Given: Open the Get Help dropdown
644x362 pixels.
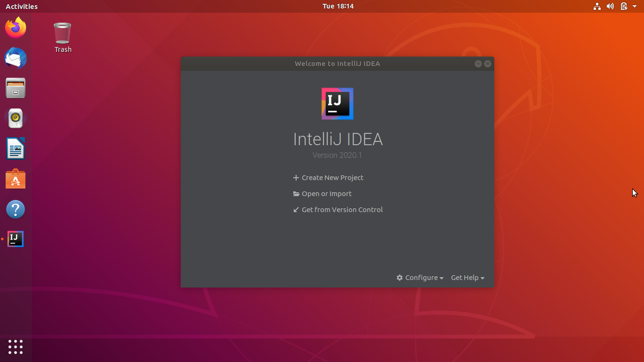Looking at the screenshot, I should (x=467, y=278).
